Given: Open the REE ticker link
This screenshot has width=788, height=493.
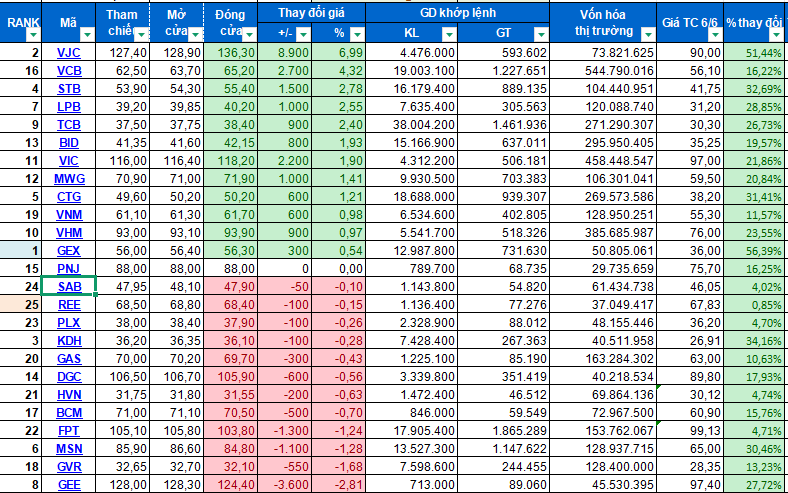Looking at the screenshot, I should point(69,305).
